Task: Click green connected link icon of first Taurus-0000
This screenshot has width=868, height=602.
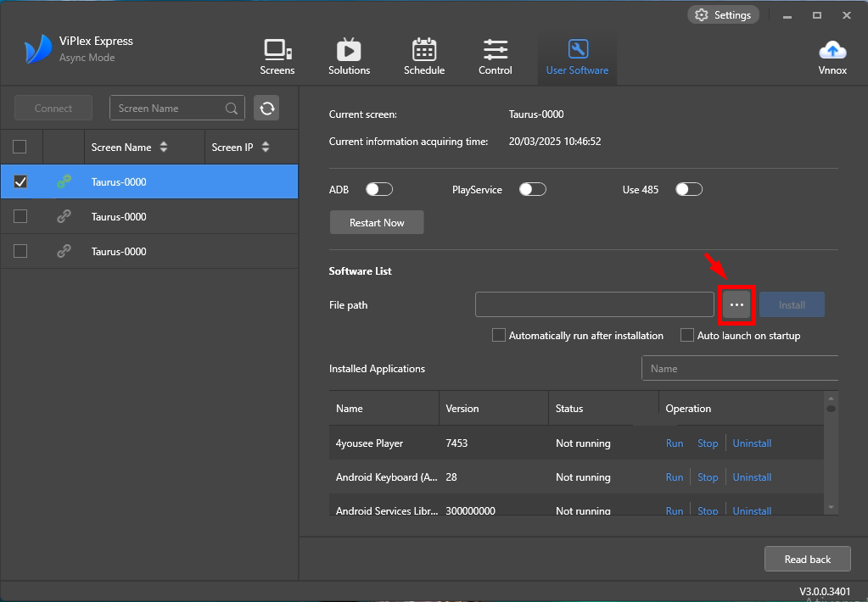Action: pos(64,181)
